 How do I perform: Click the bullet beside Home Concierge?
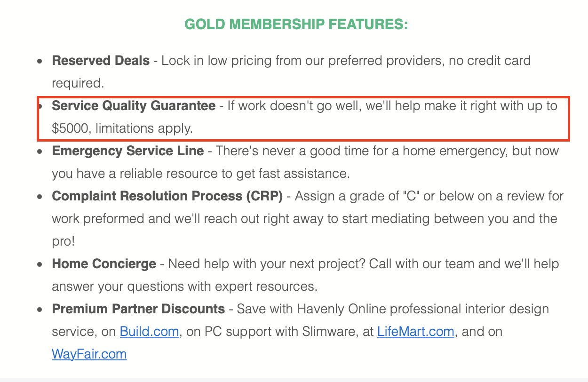point(41,265)
